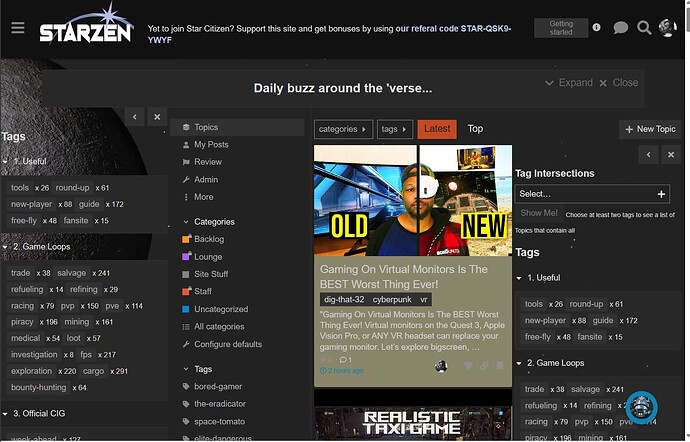
Task: Expand the Daily buzz banner
Action: [x=569, y=83]
